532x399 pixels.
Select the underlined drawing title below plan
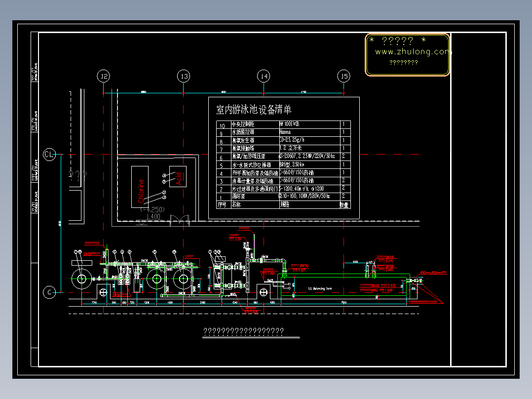point(243,331)
